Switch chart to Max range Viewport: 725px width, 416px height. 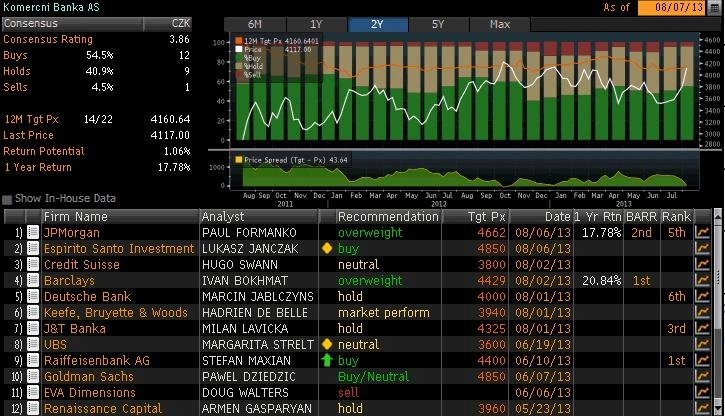pyautogui.click(x=500, y=24)
